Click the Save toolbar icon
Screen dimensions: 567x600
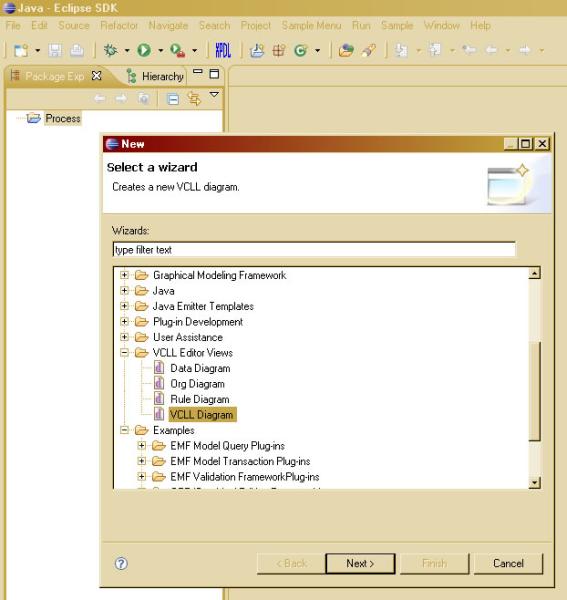(x=55, y=50)
